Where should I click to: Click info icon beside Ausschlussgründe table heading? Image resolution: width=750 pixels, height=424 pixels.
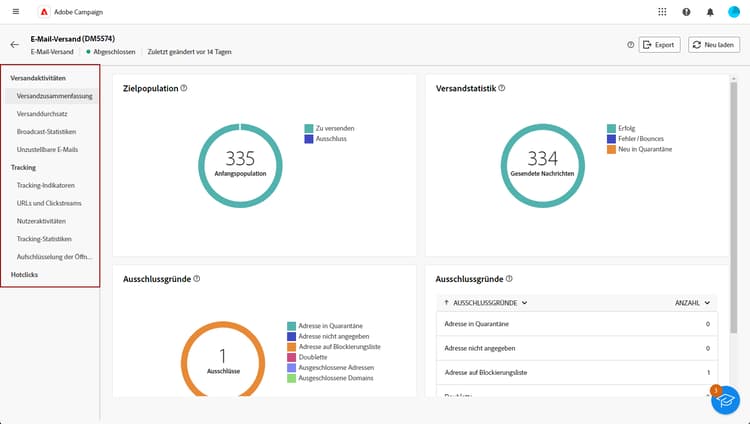[x=509, y=279]
